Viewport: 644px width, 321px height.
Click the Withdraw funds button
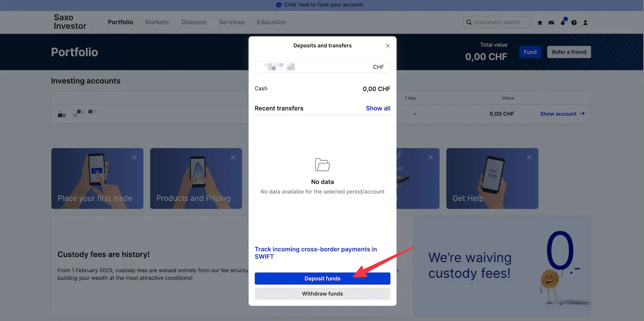(x=322, y=294)
